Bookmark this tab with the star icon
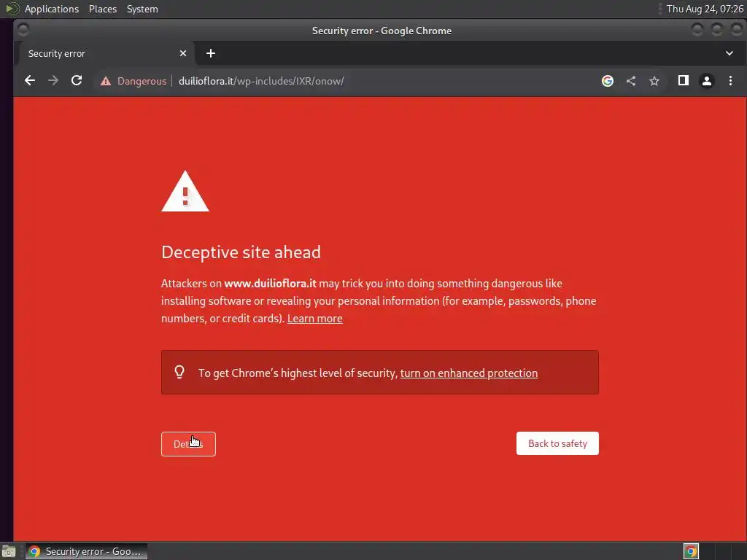 click(654, 81)
